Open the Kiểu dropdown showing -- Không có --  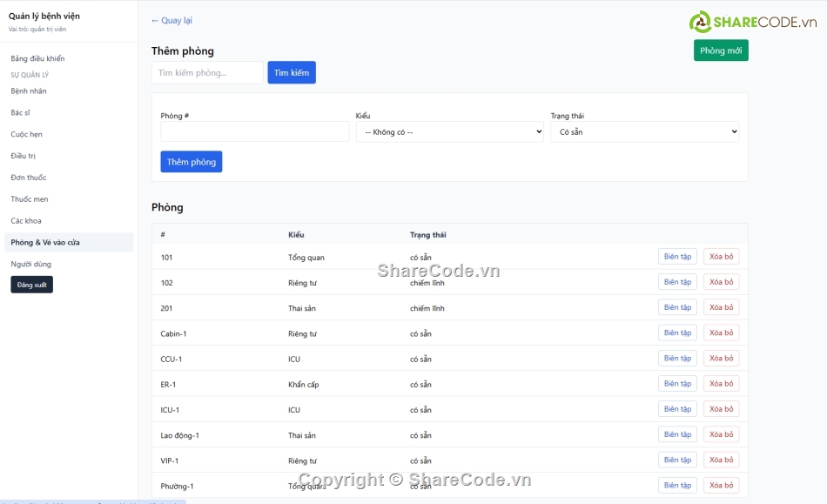tap(449, 131)
